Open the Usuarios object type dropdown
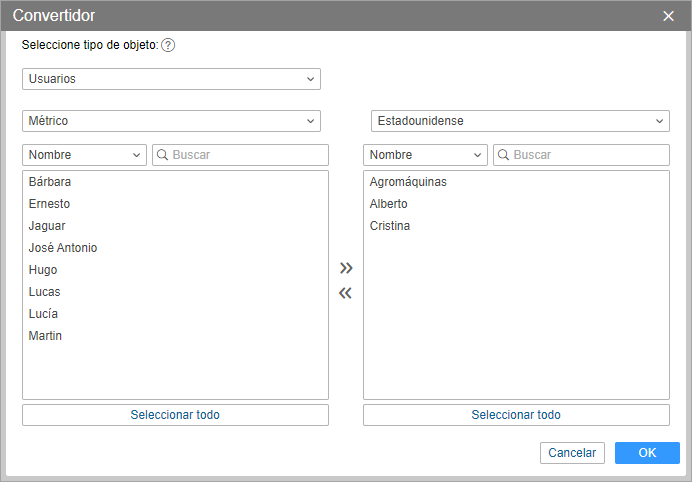The height and width of the screenshot is (482, 692). [x=171, y=78]
